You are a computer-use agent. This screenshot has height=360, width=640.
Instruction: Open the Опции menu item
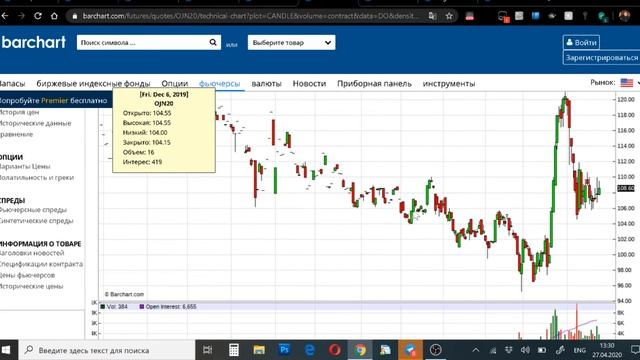[x=175, y=84]
